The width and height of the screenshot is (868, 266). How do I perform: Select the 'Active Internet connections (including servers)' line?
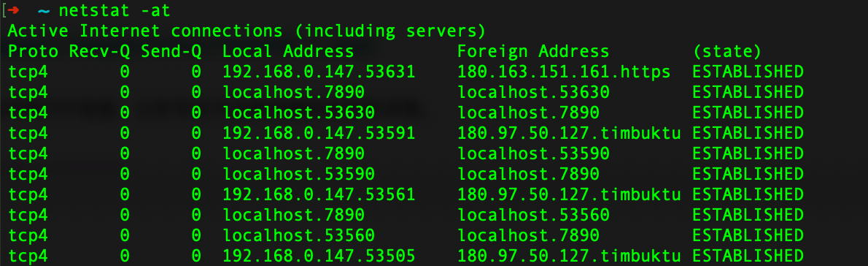coord(247,31)
